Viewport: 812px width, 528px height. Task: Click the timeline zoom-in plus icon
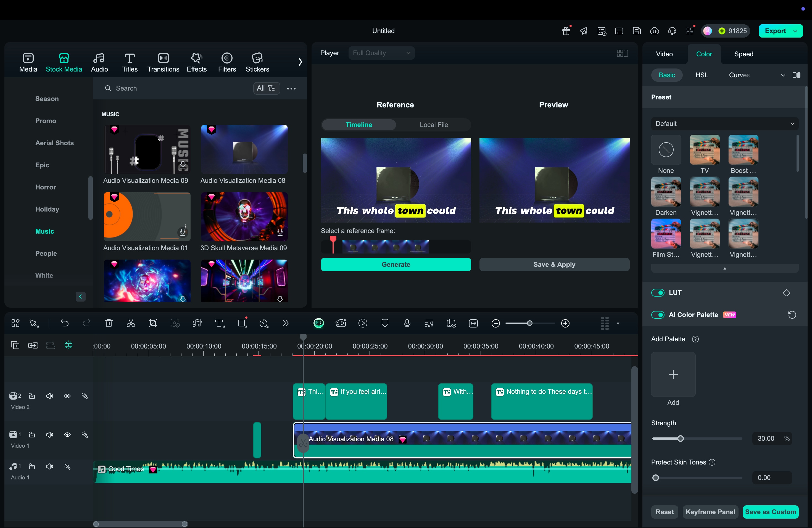point(565,323)
